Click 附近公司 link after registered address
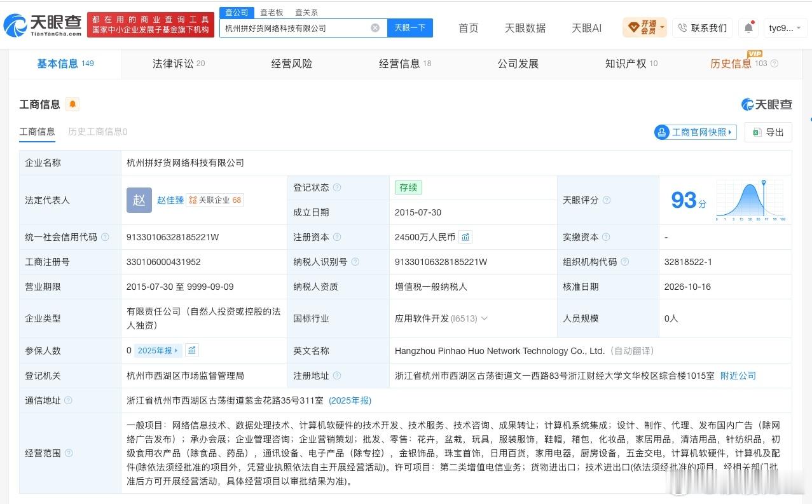The width and height of the screenshot is (812, 504). pos(738,376)
